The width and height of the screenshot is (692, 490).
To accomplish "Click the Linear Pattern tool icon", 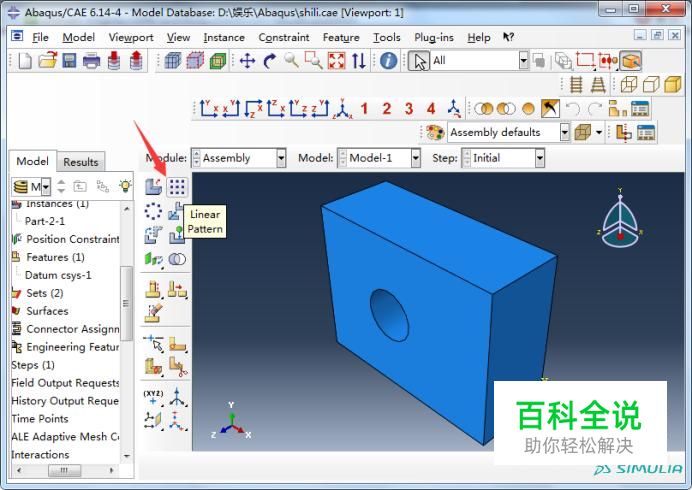I will (177, 187).
